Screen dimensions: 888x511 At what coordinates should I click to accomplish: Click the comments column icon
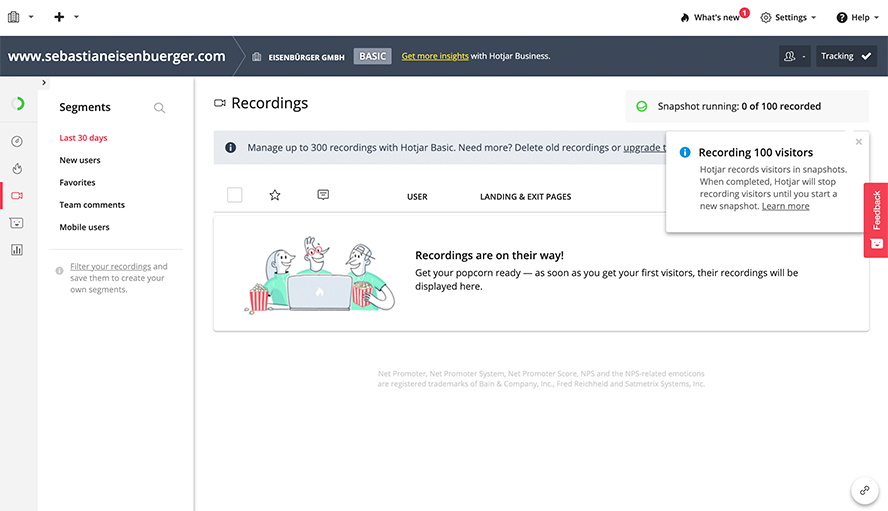pos(323,195)
